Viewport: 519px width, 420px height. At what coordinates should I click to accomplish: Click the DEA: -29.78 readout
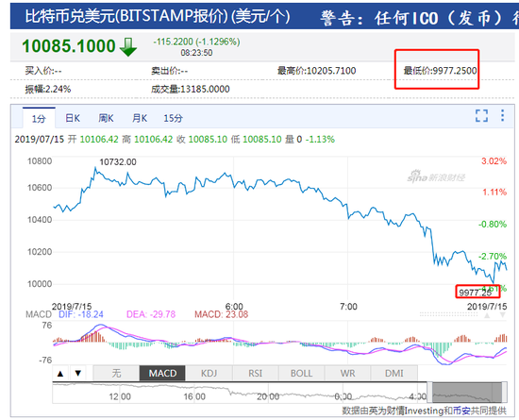click(x=151, y=314)
